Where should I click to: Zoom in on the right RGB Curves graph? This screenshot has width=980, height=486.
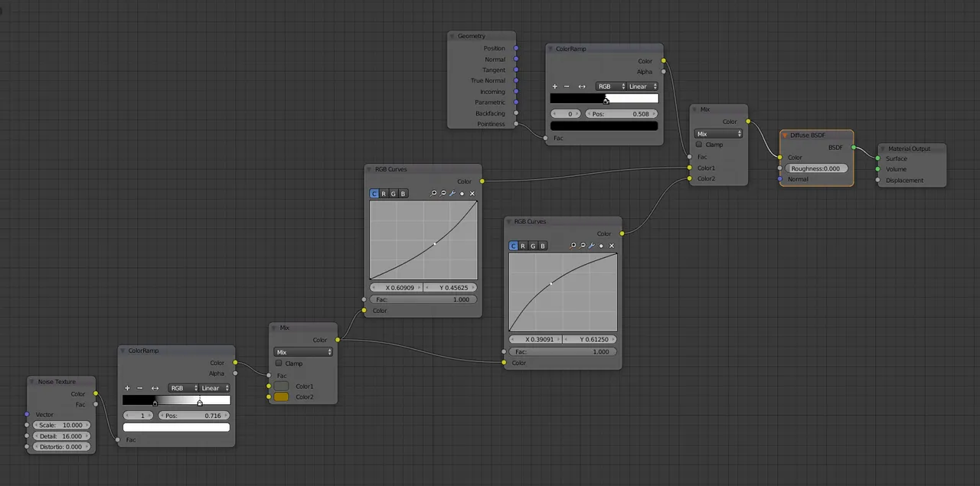573,246
